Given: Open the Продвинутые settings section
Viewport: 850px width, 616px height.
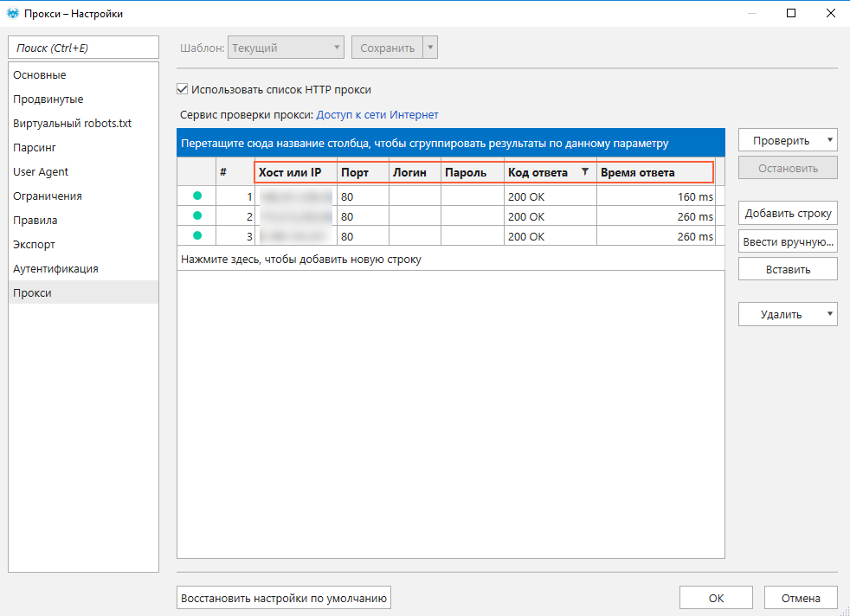Looking at the screenshot, I should point(83,99).
